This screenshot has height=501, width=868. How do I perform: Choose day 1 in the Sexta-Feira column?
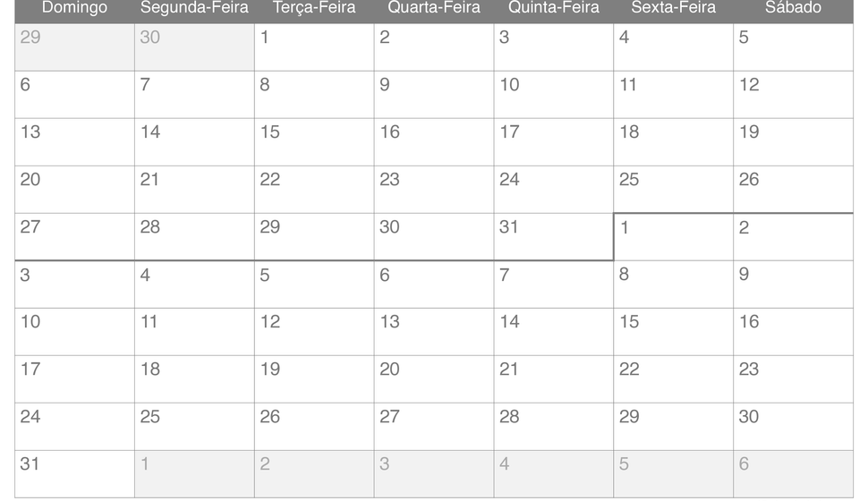(674, 237)
